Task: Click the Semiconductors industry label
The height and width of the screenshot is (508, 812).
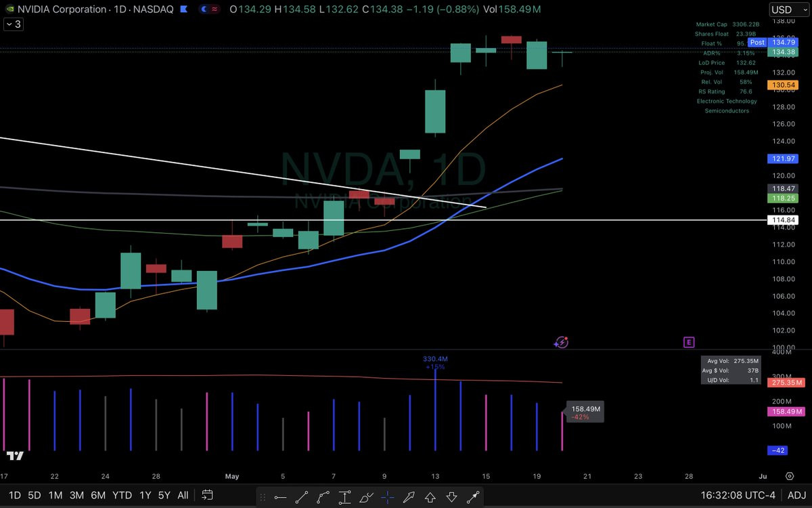Action: pos(727,110)
